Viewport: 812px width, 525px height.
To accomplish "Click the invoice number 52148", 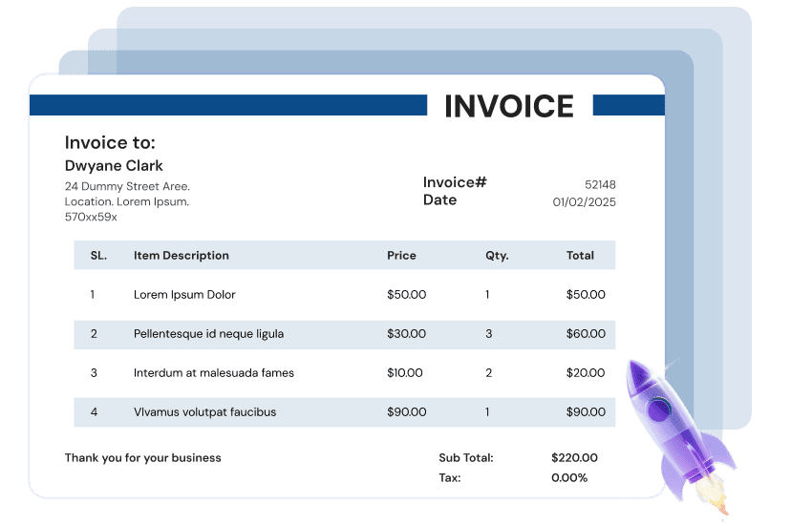I will (600, 184).
